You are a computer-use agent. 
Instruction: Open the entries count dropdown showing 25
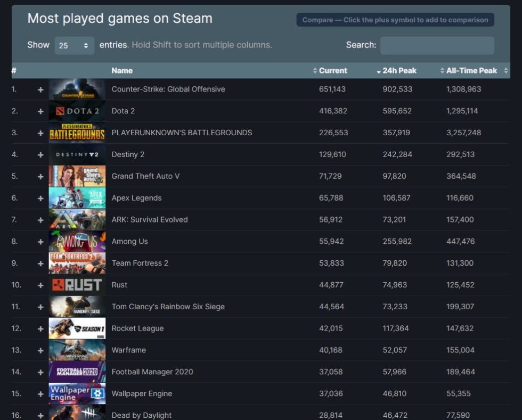pyautogui.click(x=74, y=46)
